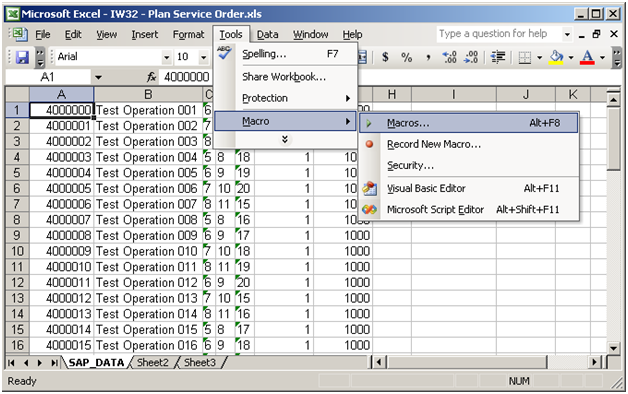Go to the last sheet tab
The image size is (628, 394).
click(54, 363)
